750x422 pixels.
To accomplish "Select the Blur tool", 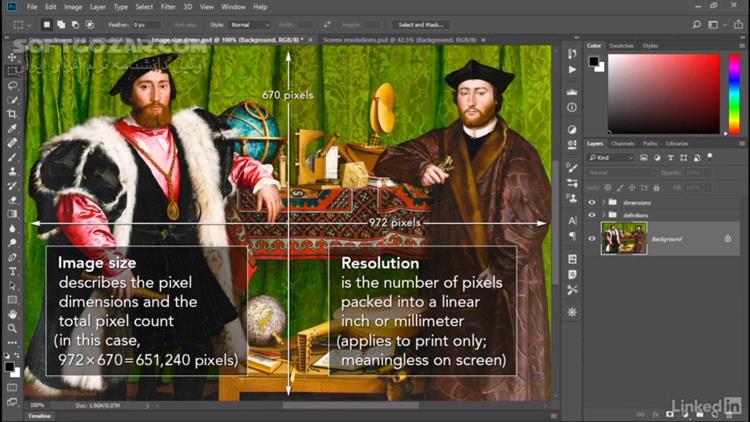I will coord(12,228).
